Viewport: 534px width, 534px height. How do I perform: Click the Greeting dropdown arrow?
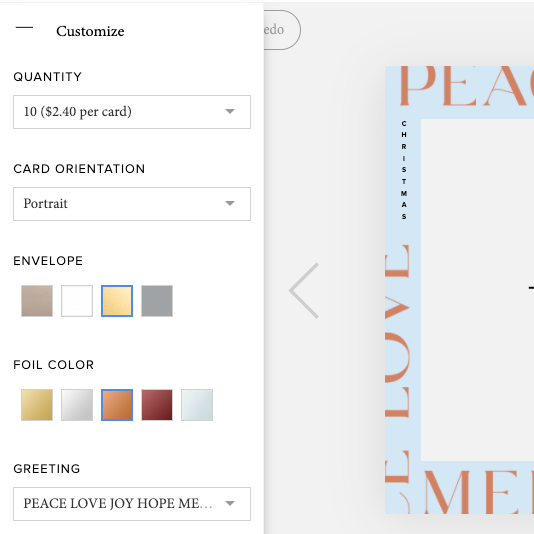coord(230,503)
